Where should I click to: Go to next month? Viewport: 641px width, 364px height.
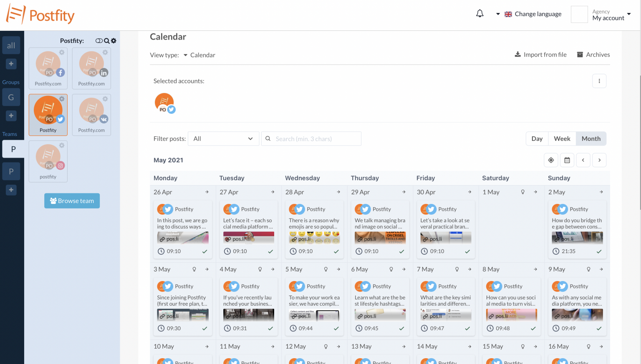pos(599,160)
